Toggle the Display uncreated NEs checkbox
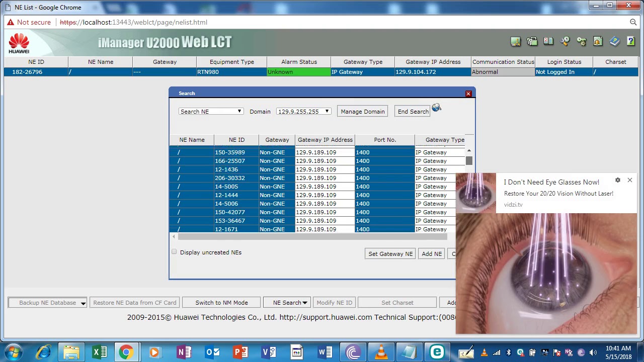The image size is (644, 362). [174, 252]
